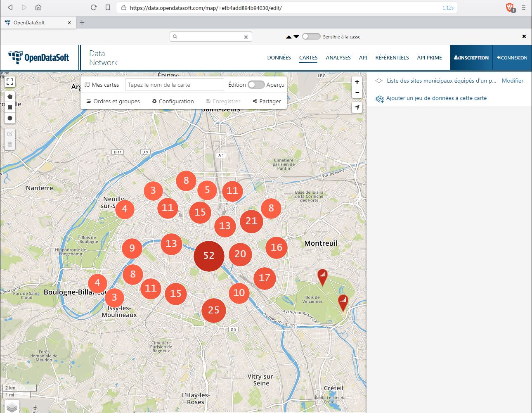532x413 pixels.
Task: Open the CARTES menu item
Action: [308, 58]
